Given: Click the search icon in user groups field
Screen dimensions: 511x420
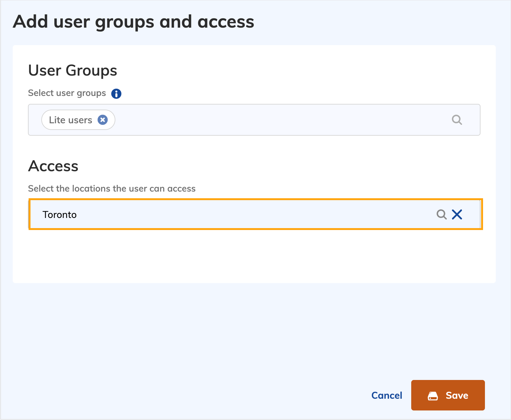Looking at the screenshot, I should 457,120.
